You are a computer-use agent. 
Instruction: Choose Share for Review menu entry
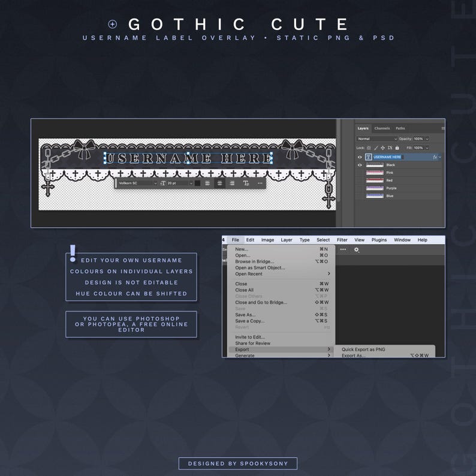tap(281, 343)
